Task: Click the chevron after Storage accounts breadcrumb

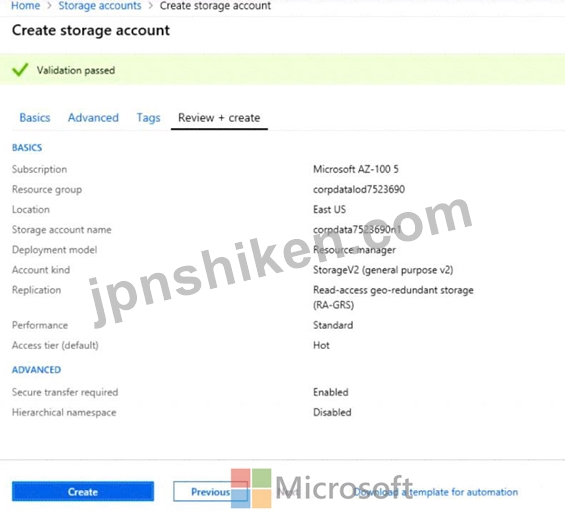Action: (151, 6)
